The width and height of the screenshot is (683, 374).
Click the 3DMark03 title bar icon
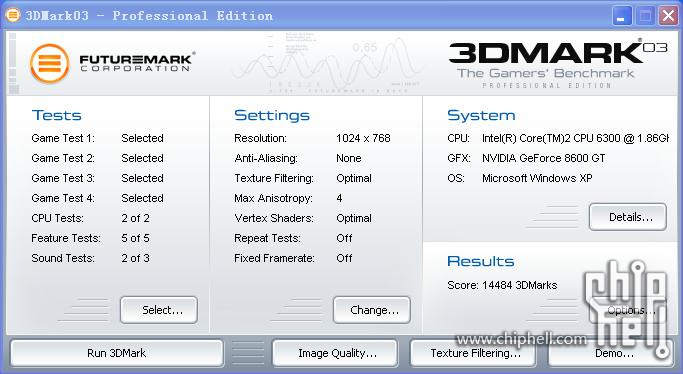[x=13, y=16]
